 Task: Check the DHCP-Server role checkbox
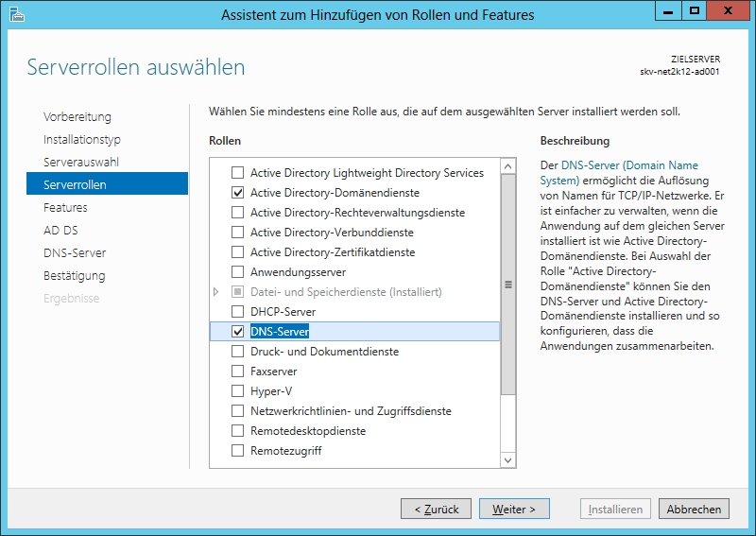(237, 312)
